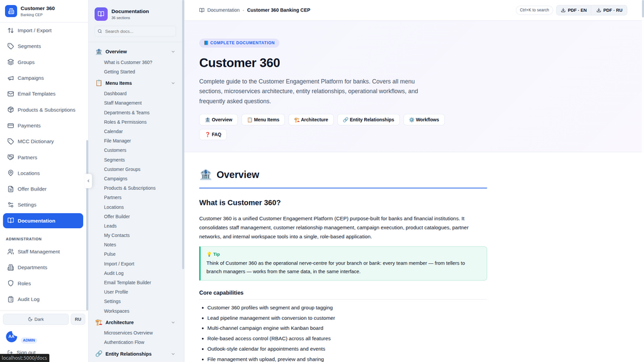This screenshot has height=362, width=644.
Task: Open File Manager docs entry
Action: point(118,141)
